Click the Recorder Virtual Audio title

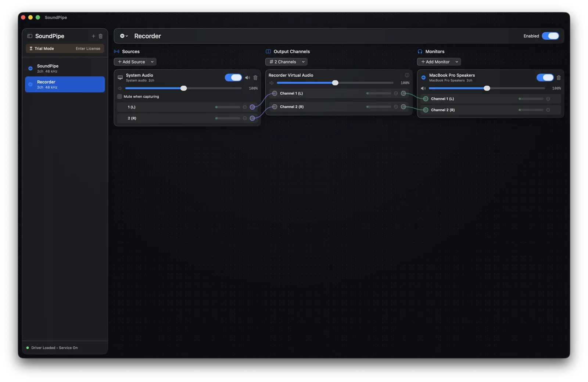tap(291, 75)
